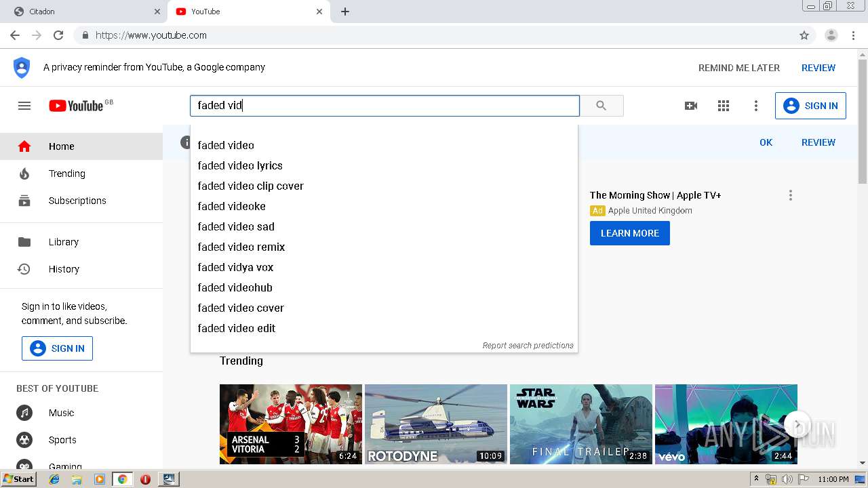Select suggestion 'faded video lyrics'
868x488 pixels.
pyautogui.click(x=384, y=165)
